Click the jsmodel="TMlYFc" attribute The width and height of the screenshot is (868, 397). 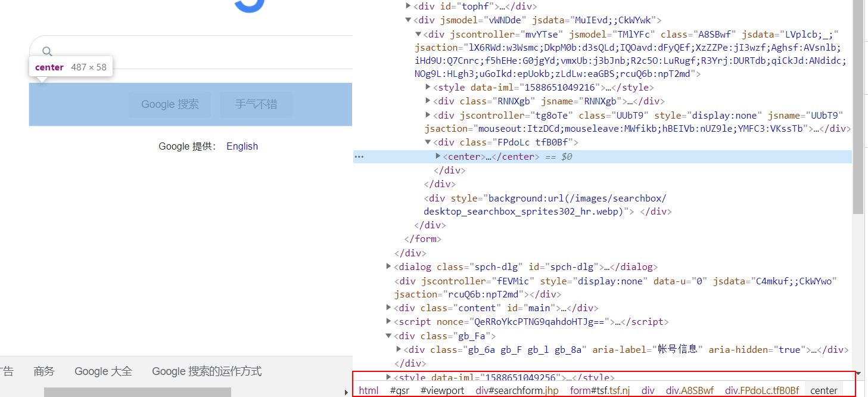point(612,35)
